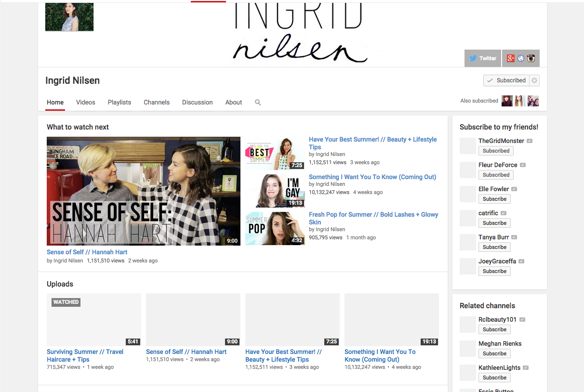584x392 pixels.
Task: Subscribe to Meghan Rienks
Action: (x=494, y=353)
